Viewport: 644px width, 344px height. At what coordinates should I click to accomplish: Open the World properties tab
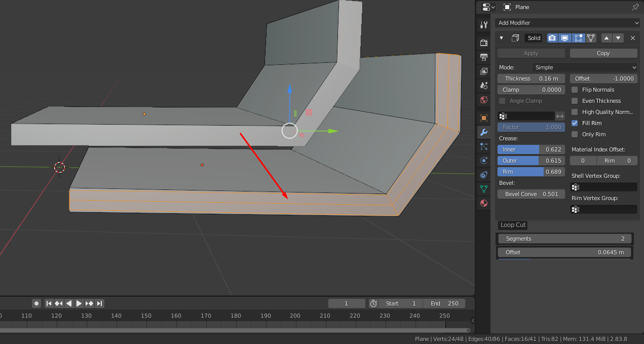[484, 100]
